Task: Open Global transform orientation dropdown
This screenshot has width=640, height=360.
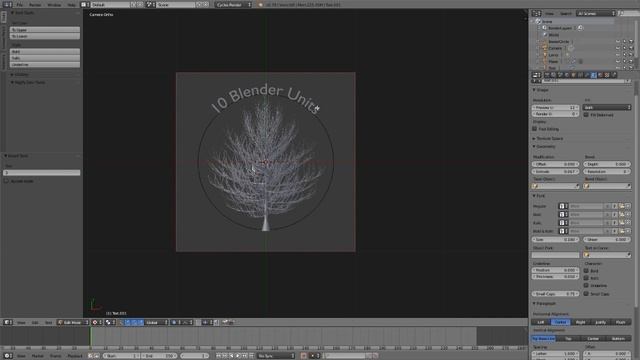Action: tap(156, 322)
